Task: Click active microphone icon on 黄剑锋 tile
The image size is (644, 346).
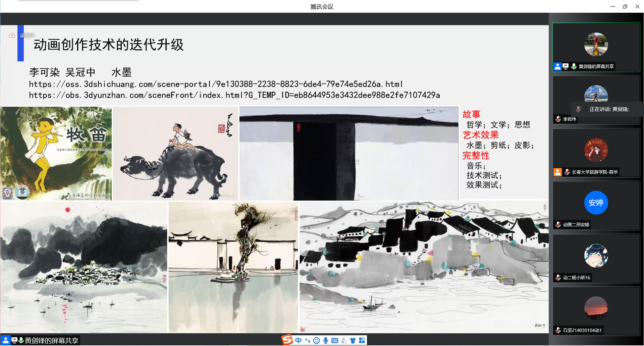Action: 574,66
